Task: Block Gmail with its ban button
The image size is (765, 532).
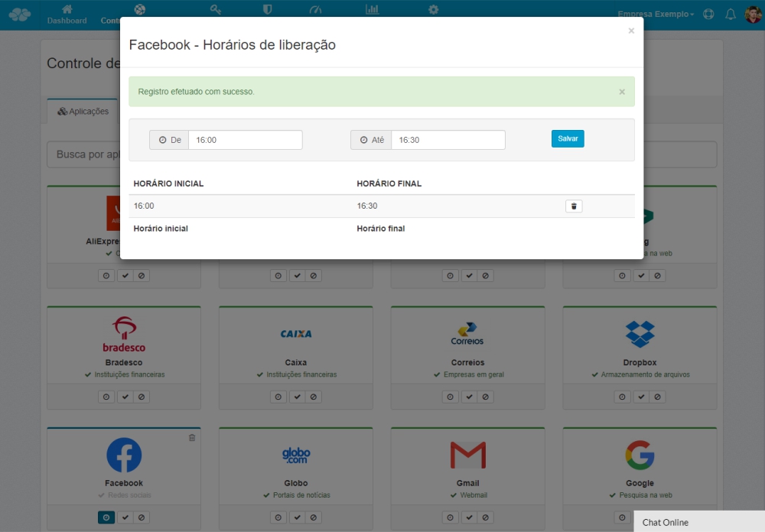Action: (486, 517)
